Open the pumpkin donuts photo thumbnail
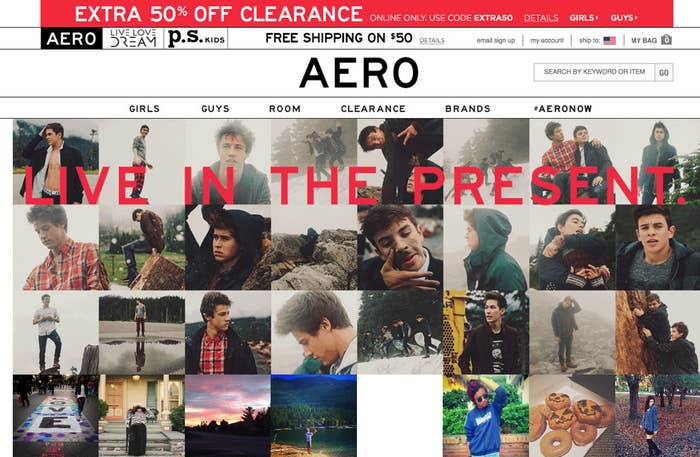700x457 pixels. click(572, 415)
